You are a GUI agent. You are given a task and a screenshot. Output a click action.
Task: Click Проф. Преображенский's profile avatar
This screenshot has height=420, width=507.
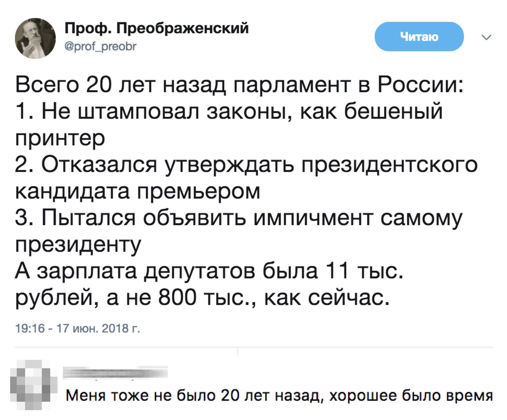point(35,38)
